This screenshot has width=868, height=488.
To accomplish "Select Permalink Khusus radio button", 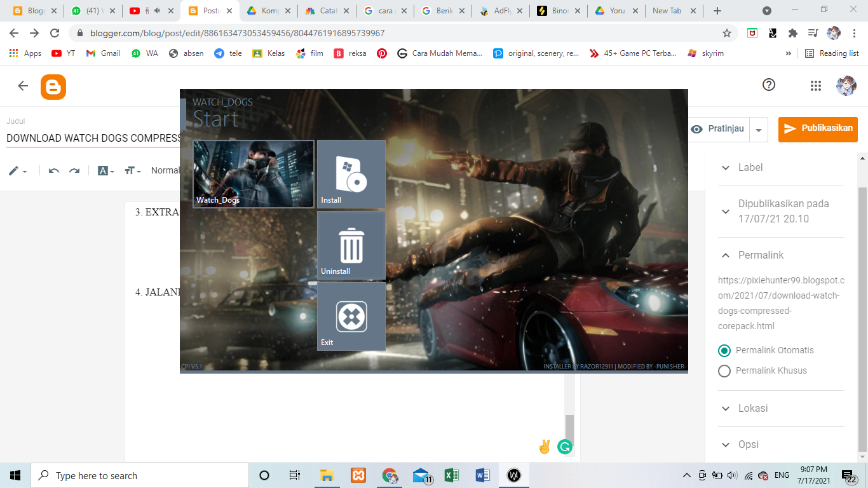I will (x=724, y=370).
